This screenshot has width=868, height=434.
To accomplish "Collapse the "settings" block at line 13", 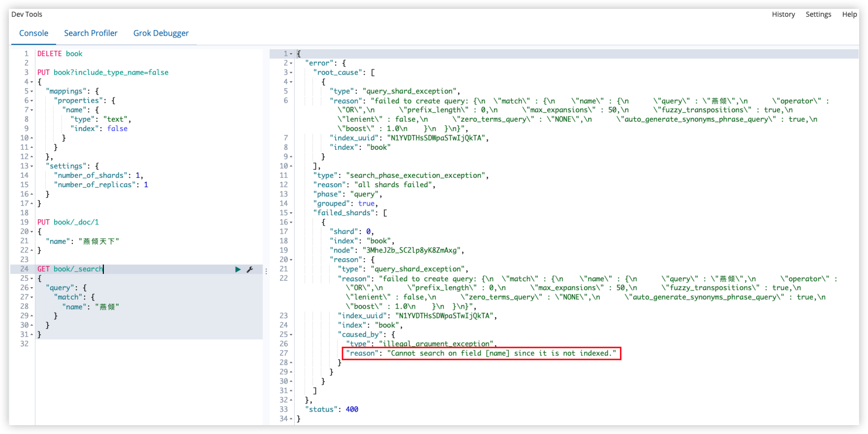I will pyautogui.click(x=32, y=166).
